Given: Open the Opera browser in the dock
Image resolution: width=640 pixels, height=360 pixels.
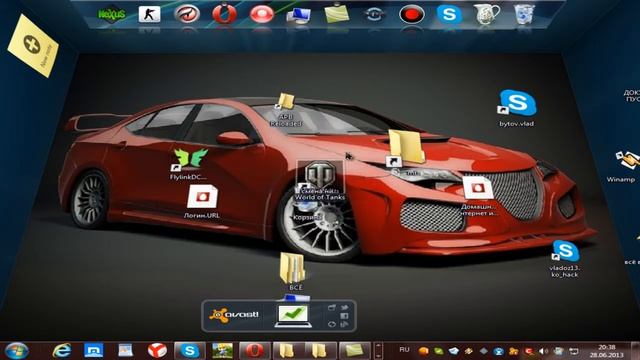Looking at the screenshot, I should [x=224, y=14].
